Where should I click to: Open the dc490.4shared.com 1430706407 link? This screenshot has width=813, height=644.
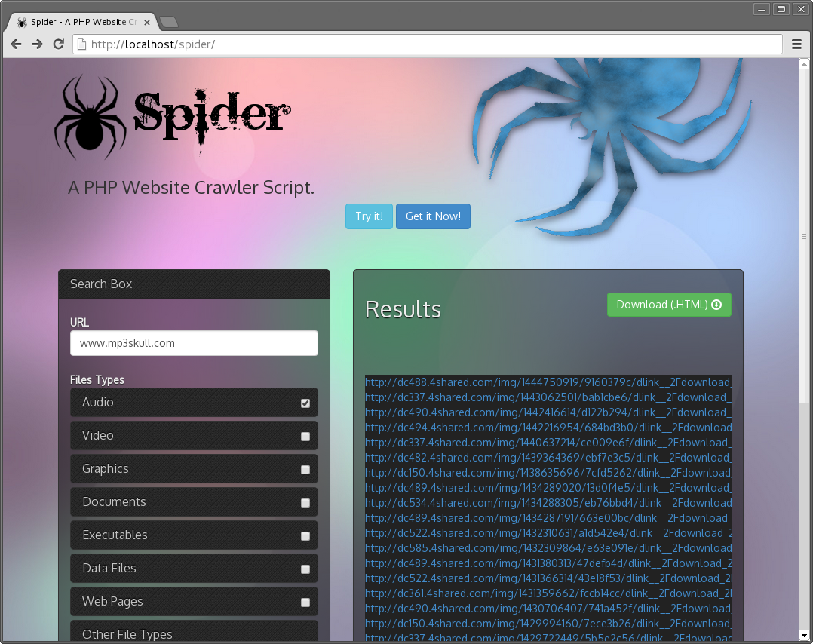click(x=548, y=608)
